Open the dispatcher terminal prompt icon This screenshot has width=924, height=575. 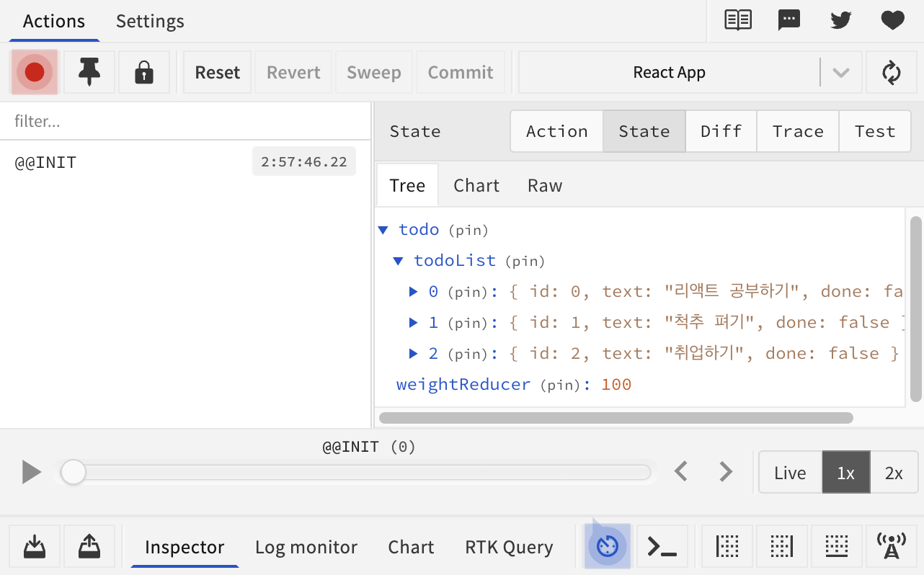pos(662,546)
